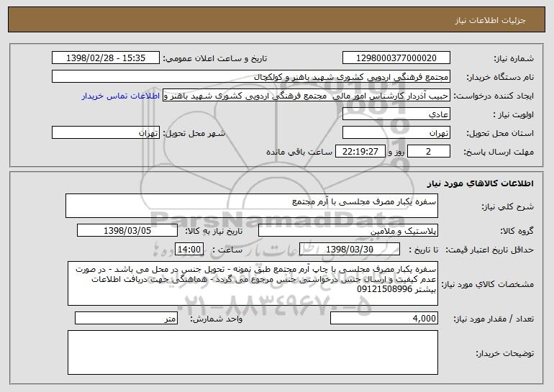Click the quantity field showing 4,000
Image resolution: width=554 pixels, height=392 pixels.
pyautogui.click(x=384, y=318)
